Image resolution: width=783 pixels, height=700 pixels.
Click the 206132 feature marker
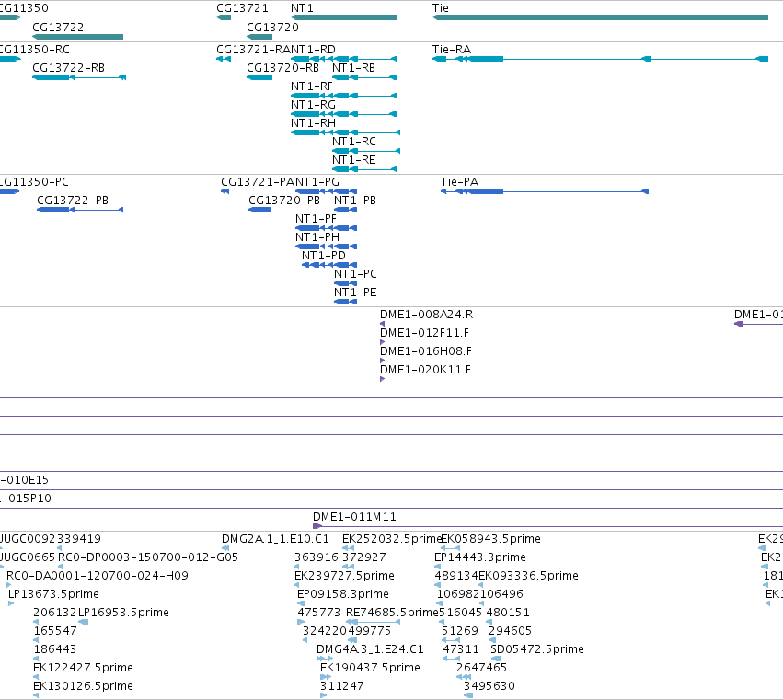[36, 622]
